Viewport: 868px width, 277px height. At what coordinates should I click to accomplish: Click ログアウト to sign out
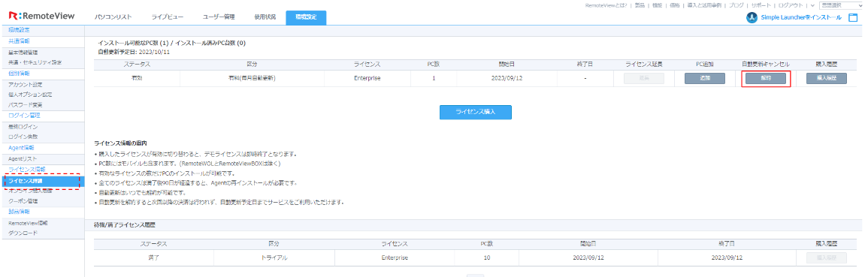(x=791, y=5)
